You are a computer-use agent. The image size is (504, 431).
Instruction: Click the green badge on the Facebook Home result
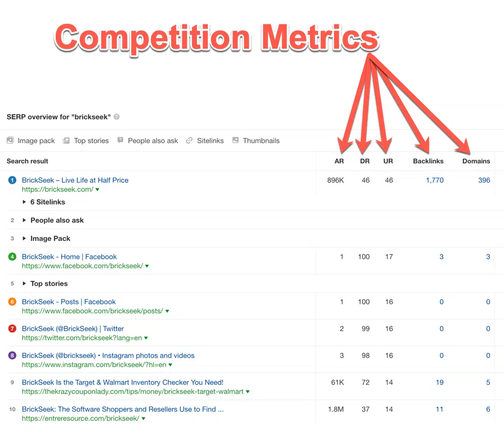pyautogui.click(x=12, y=257)
